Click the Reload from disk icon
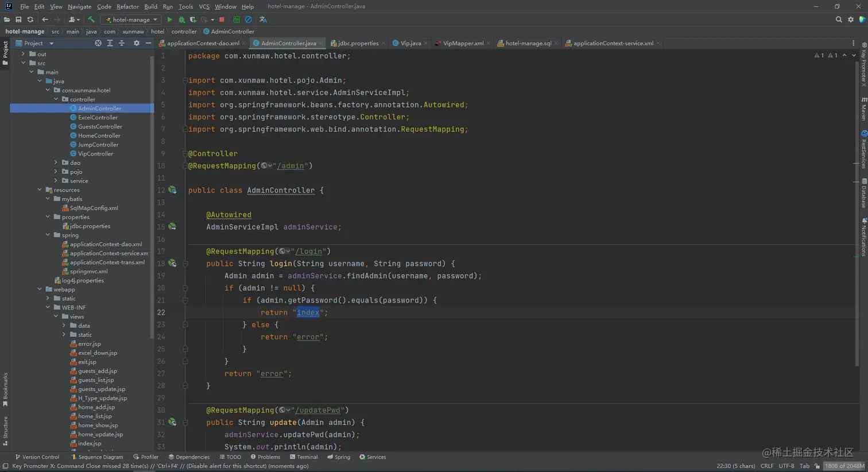Image resolution: width=868 pixels, height=472 pixels. coord(30,20)
